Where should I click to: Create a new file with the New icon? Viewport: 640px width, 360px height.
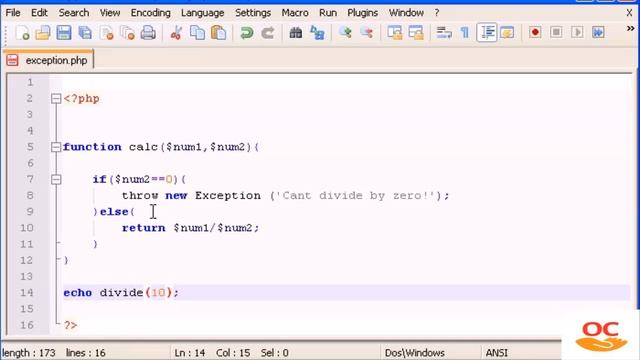click(22, 33)
